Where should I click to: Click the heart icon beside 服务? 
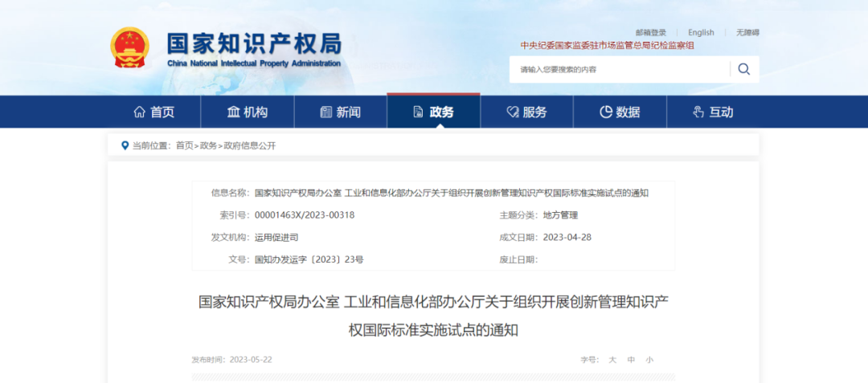tap(512, 112)
